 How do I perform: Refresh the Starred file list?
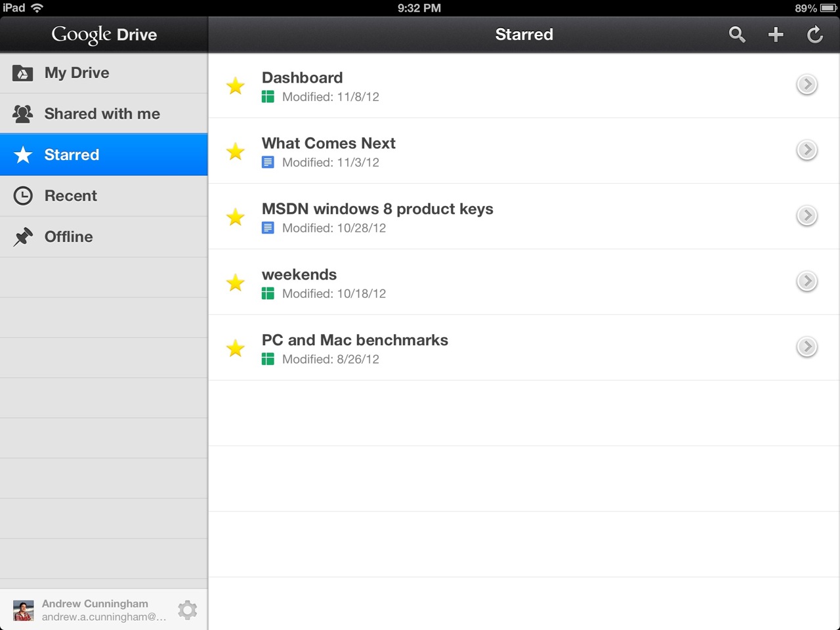pyautogui.click(x=814, y=35)
